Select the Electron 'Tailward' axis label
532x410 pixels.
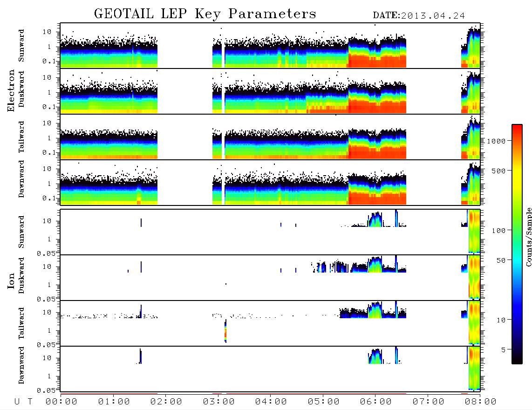(x=21, y=137)
